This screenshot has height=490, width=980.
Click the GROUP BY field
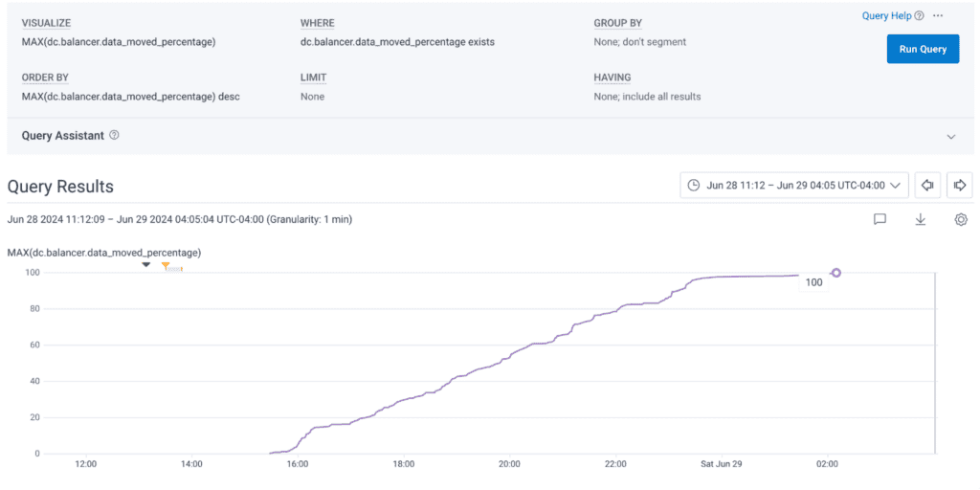639,42
